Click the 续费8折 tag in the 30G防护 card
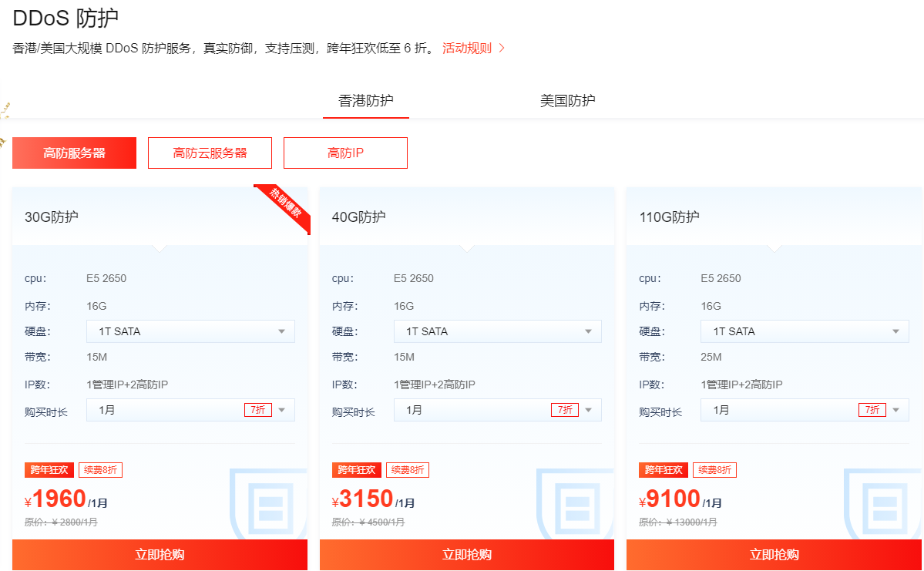The width and height of the screenshot is (924, 571). click(100, 469)
